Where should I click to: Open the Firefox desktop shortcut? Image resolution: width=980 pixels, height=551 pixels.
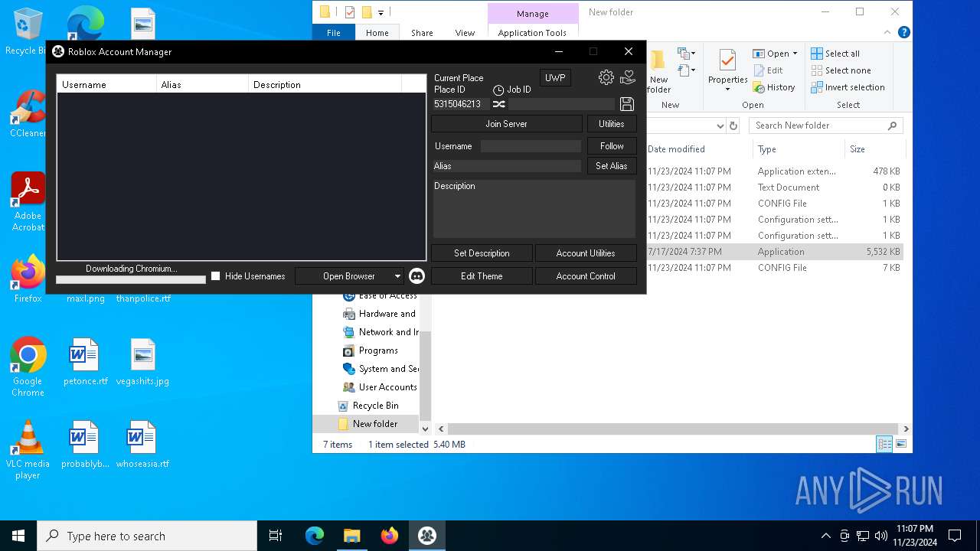pyautogui.click(x=28, y=279)
